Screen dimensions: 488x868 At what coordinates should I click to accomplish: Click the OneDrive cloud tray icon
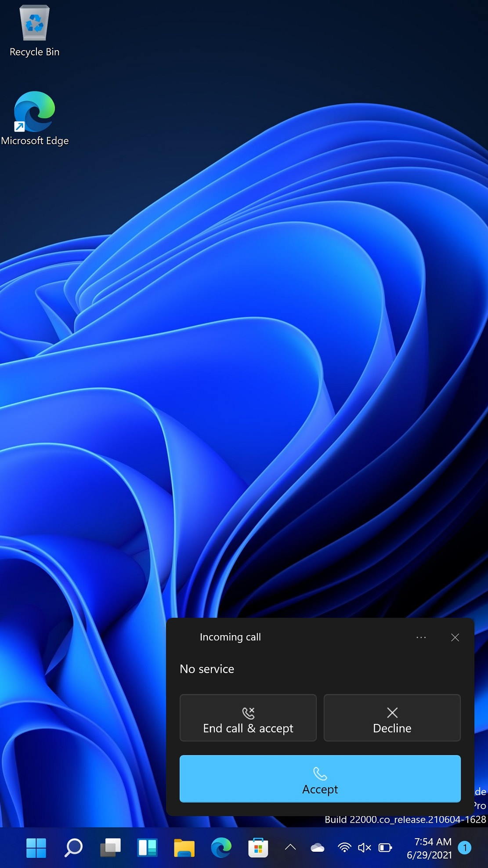click(x=317, y=847)
